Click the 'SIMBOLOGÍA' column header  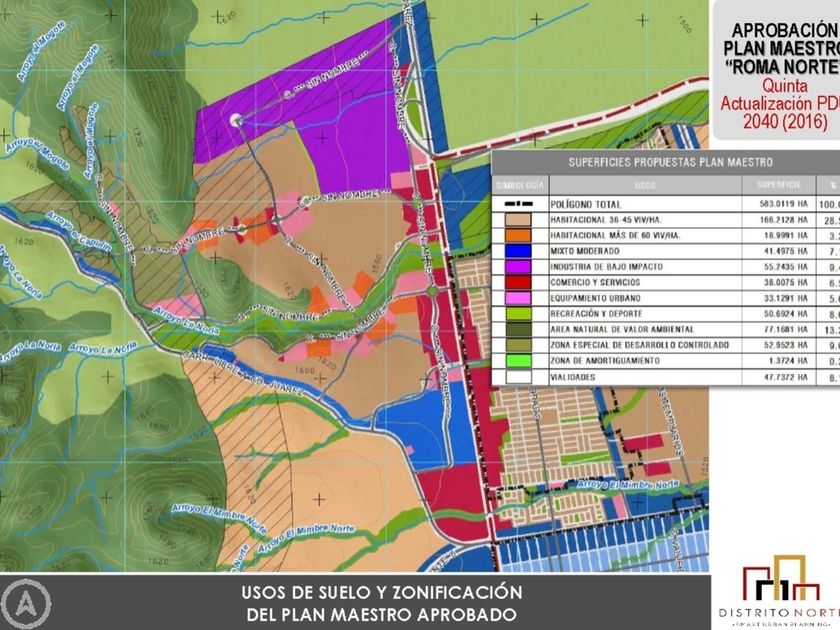click(x=520, y=185)
